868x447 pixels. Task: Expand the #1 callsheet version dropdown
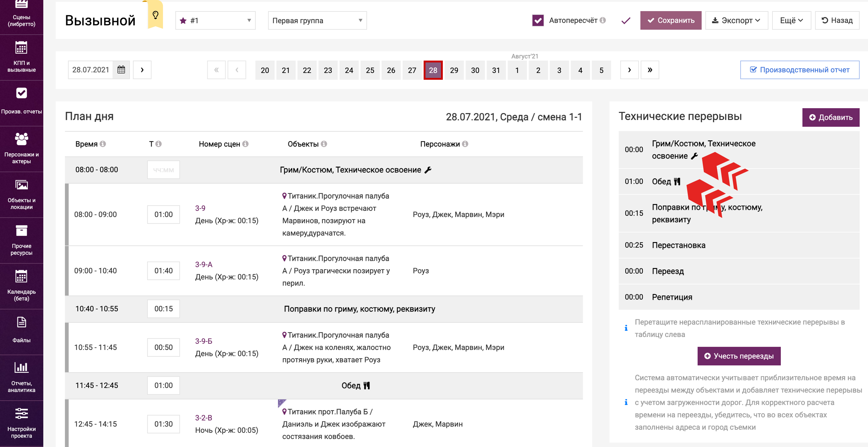215,20
